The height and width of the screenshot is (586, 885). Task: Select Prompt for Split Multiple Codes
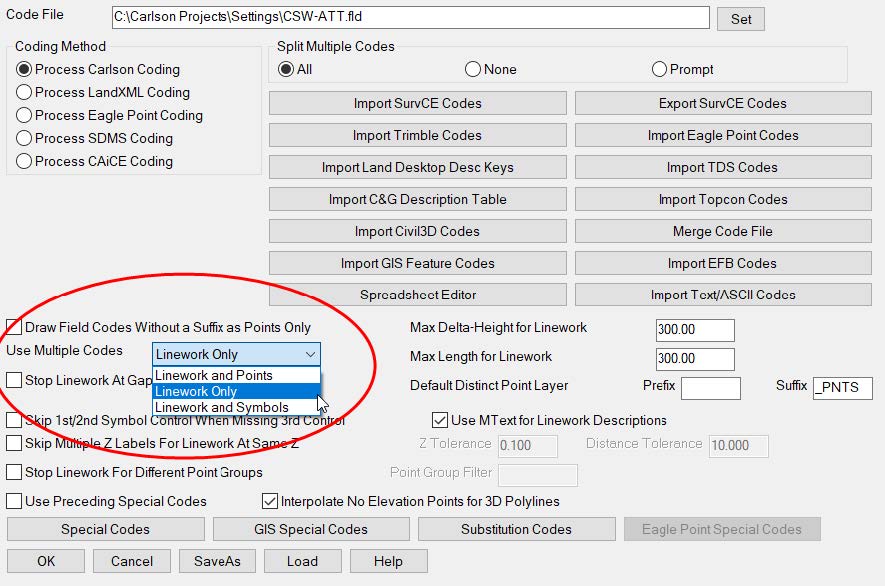tap(659, 70)
